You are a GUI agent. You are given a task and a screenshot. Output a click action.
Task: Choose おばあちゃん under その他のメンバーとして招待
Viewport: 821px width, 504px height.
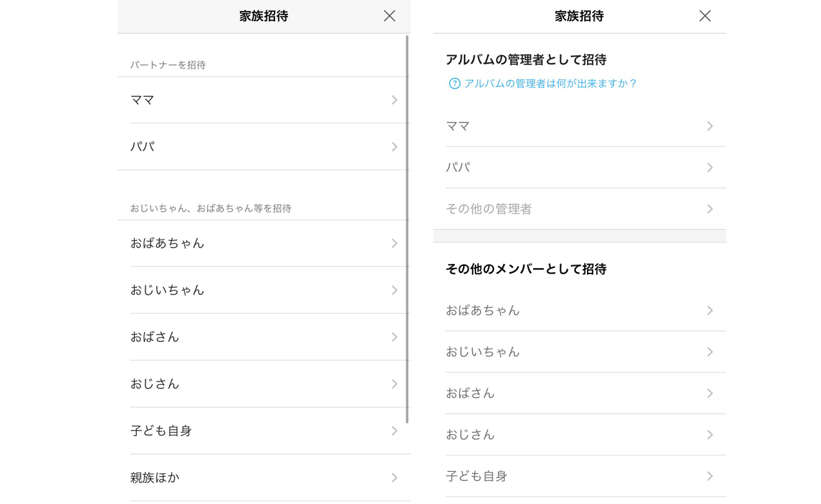579,310
